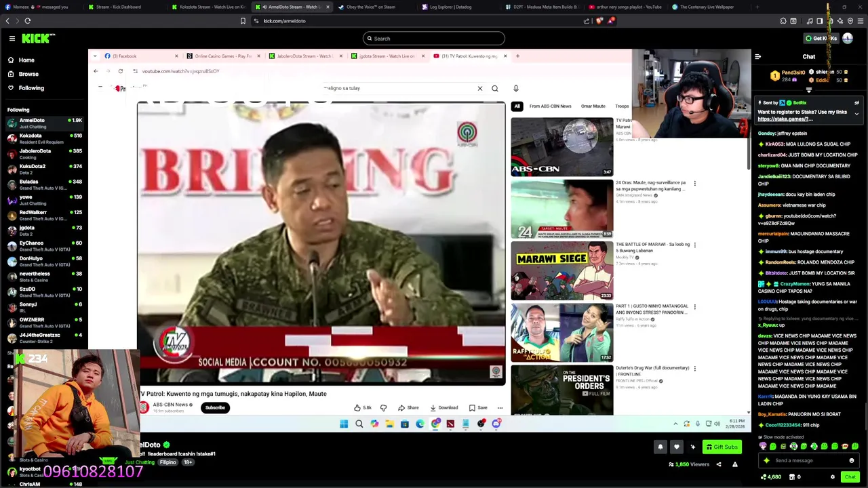Open the user profile avatar menu

tap(848, 39)
